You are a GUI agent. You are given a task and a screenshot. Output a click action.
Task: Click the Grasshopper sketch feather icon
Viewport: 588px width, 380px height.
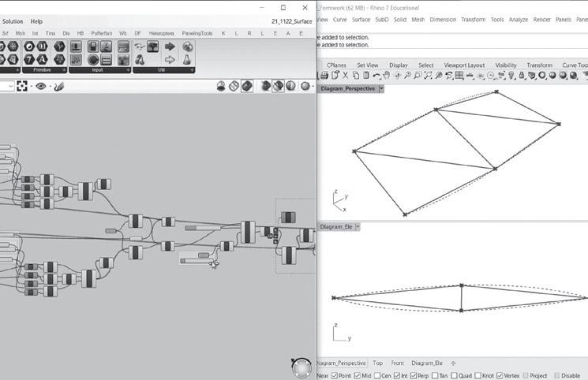click(x=58, y=87)
